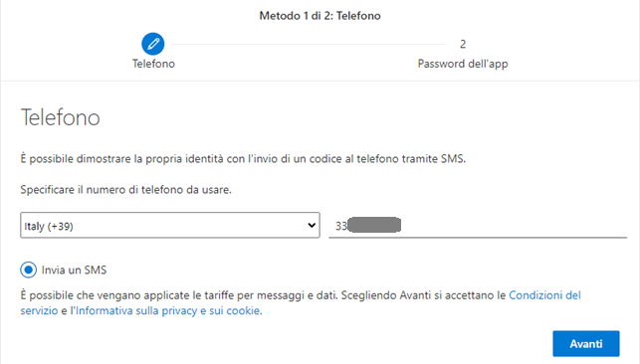Click the word 'servizio' continuing terms link

pos(39,310)
